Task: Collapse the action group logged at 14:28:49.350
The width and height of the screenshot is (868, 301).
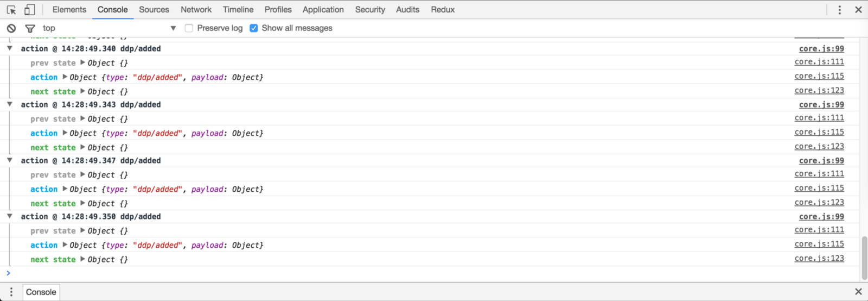Action: pyautogui.click(x=10, y=216)
